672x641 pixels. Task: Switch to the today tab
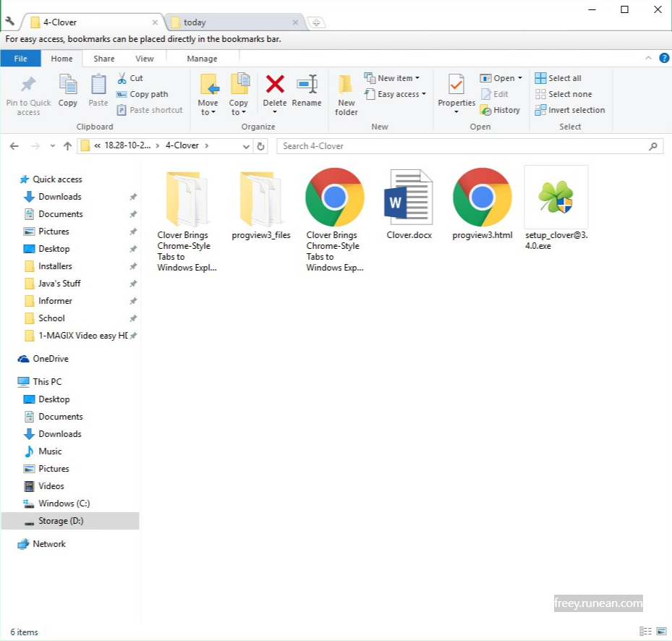pos(234,22)
